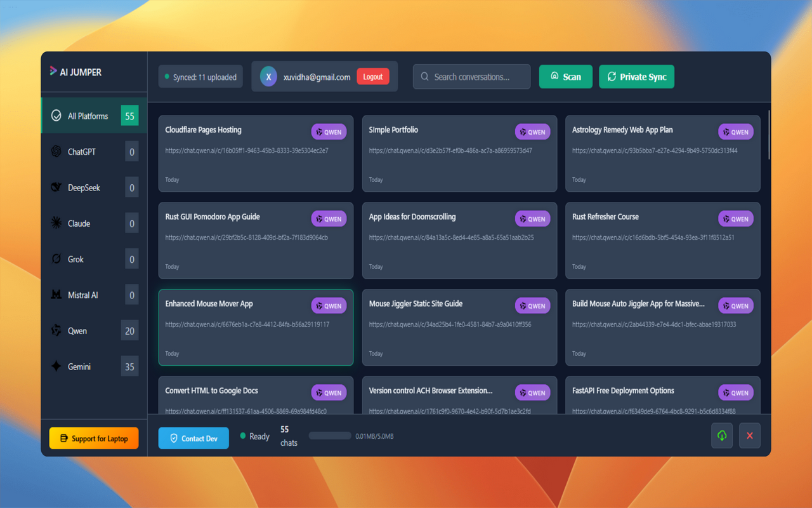The height and width of the screenshot is (508, 812).
Task: Click QWEN tag on FastAPI Free Deployment Options
Action: click(736, 393)
